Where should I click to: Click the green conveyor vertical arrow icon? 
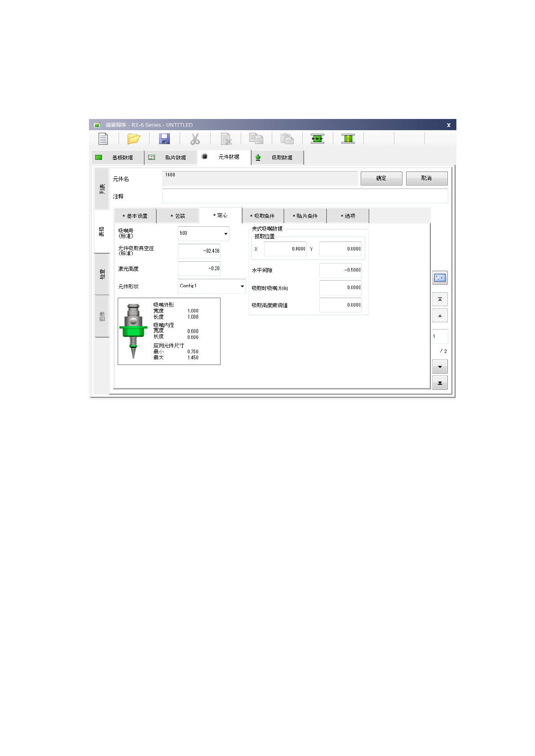pos(348,139)
